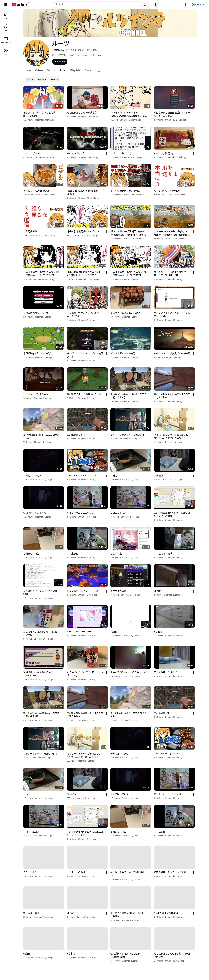The height and width of the screenshot is (980, 209).
Task: Open options menu for Thoughts on yesterday video
Action: [x=150, y=113]
